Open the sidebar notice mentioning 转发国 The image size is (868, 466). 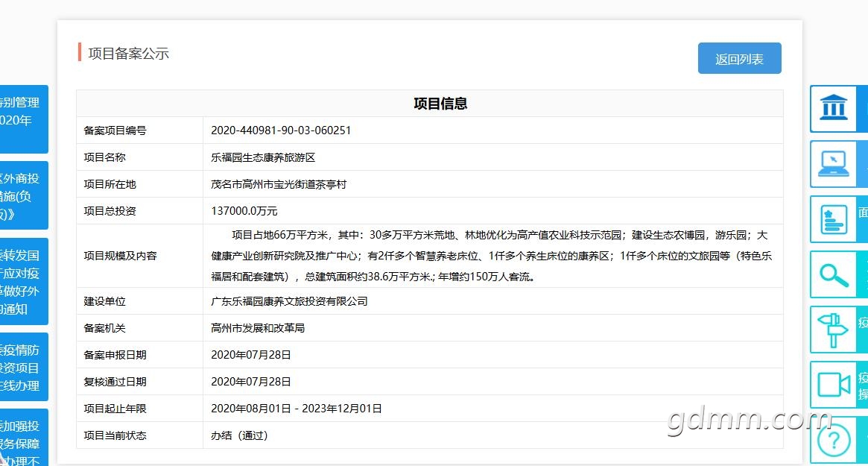(24, 282)
